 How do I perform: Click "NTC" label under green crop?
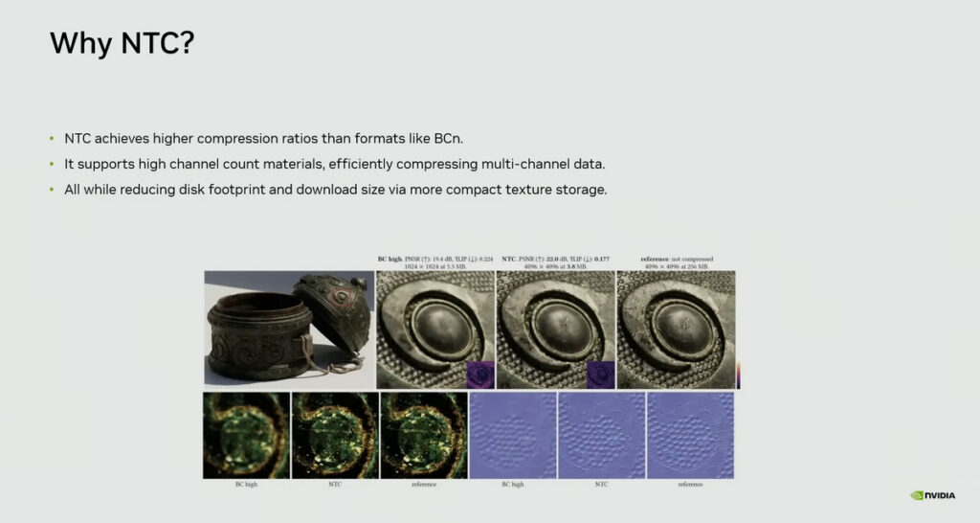click(335, 485)
